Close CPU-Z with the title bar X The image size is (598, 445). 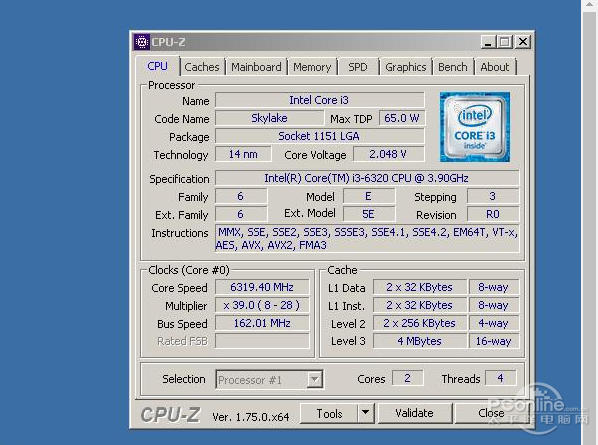pyautogui.click(x=523, y=42)
